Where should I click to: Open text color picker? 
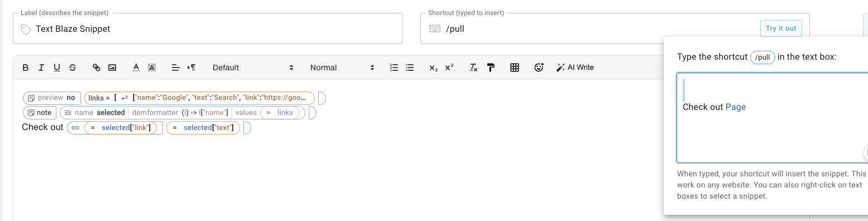tap(136, 68)
